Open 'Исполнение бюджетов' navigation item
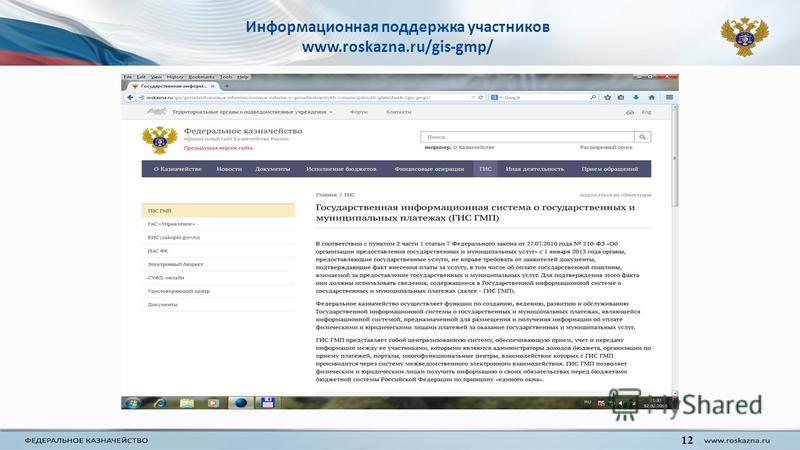Image resolution: width=800 pixels, height=450 pixels. click(x=341, y=169)
